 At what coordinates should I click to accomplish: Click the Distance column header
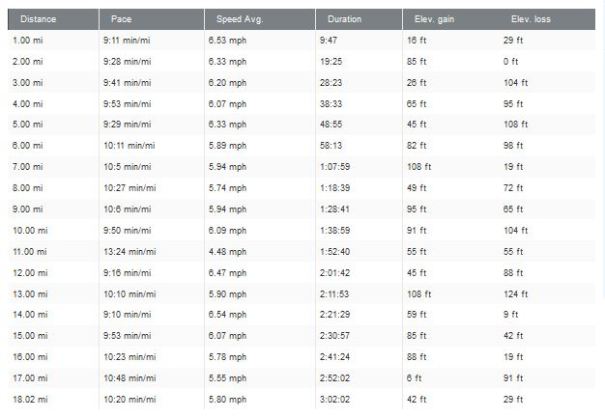38,19
